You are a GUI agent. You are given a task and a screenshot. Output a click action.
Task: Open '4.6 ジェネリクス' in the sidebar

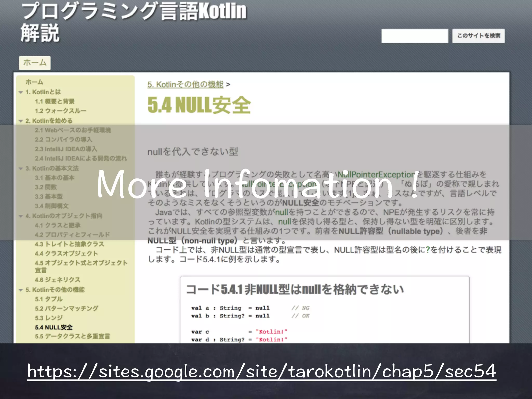pos(57,280)
